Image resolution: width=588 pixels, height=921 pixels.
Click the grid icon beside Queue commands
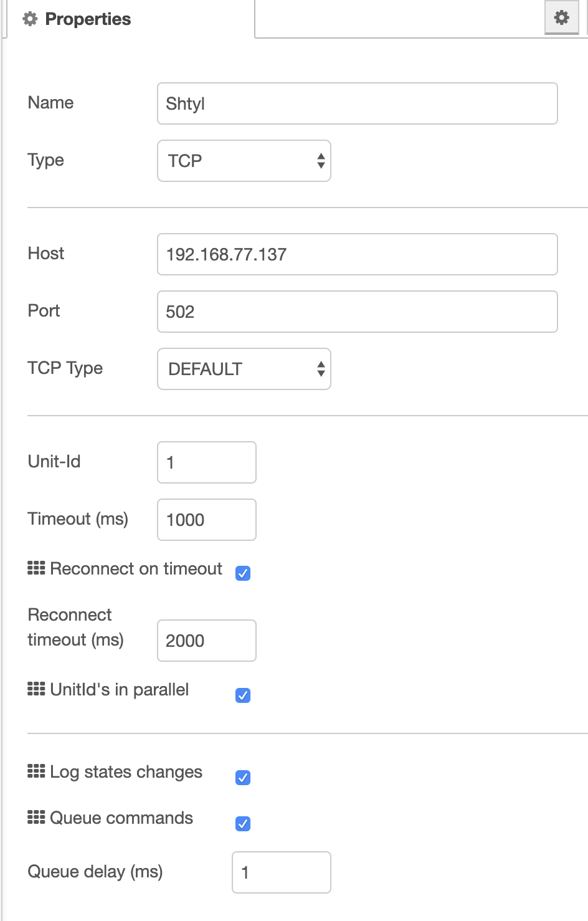point(35,818)
